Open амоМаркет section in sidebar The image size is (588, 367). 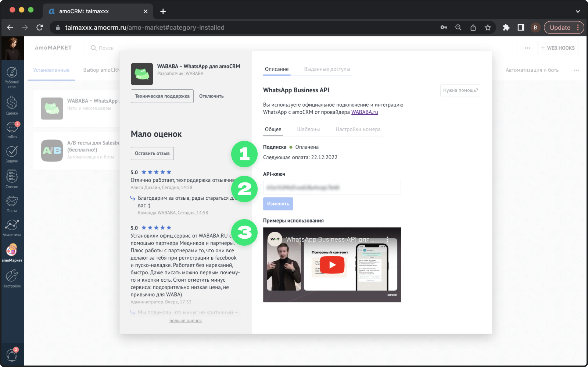12,253
